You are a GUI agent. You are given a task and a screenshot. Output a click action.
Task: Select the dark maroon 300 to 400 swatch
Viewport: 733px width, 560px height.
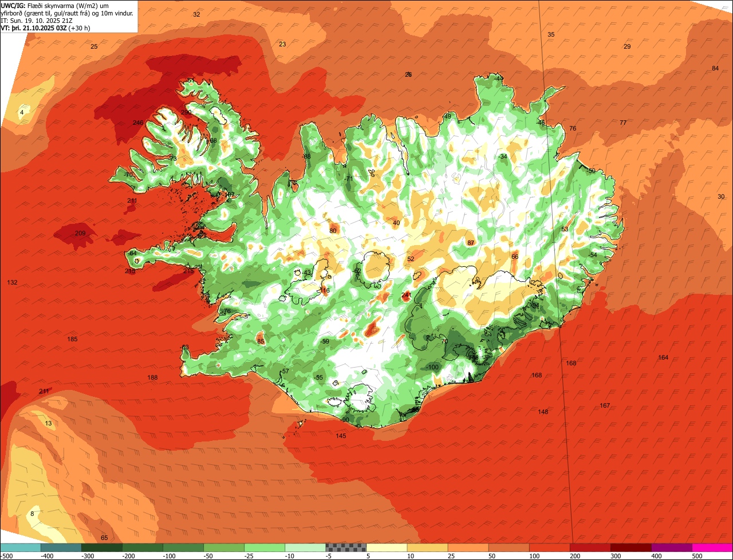tap(630, 547)
